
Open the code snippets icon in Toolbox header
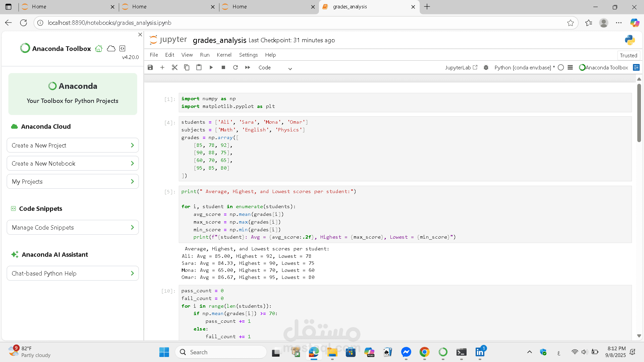point(122,49)
